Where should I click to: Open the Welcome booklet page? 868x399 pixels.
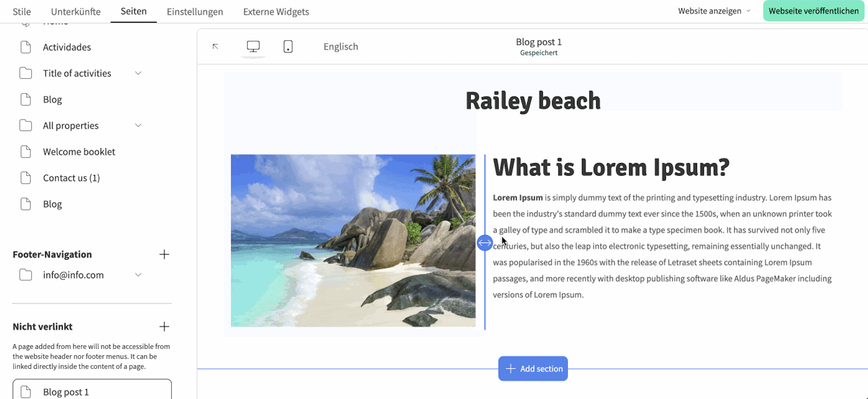click(x=79, y=152)
